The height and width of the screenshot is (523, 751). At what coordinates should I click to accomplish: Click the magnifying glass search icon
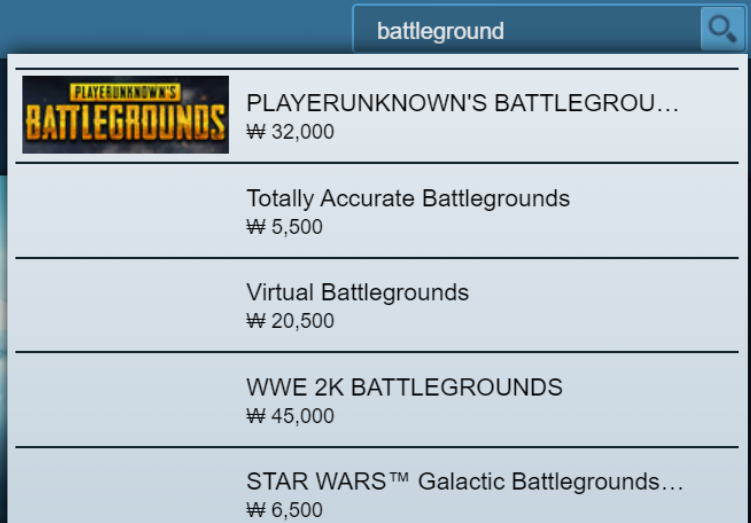(x=722, y=29)
